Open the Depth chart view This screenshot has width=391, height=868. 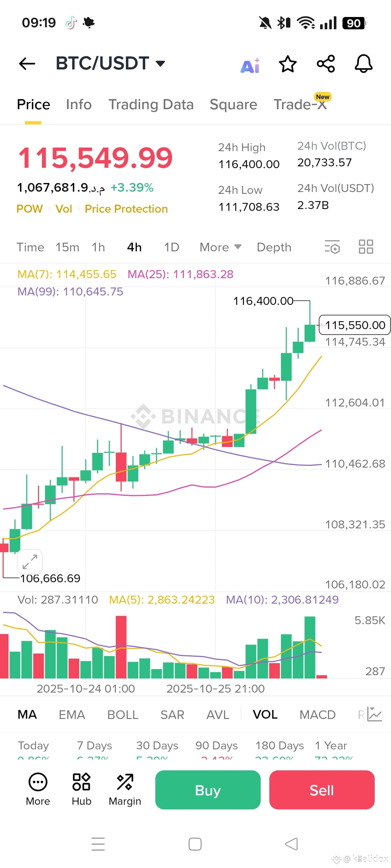[274, 247]
